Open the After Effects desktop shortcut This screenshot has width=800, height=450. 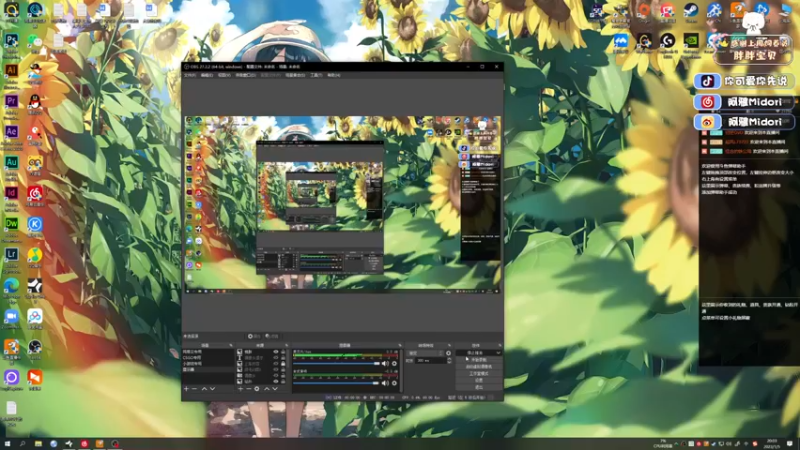click(11, 132)
